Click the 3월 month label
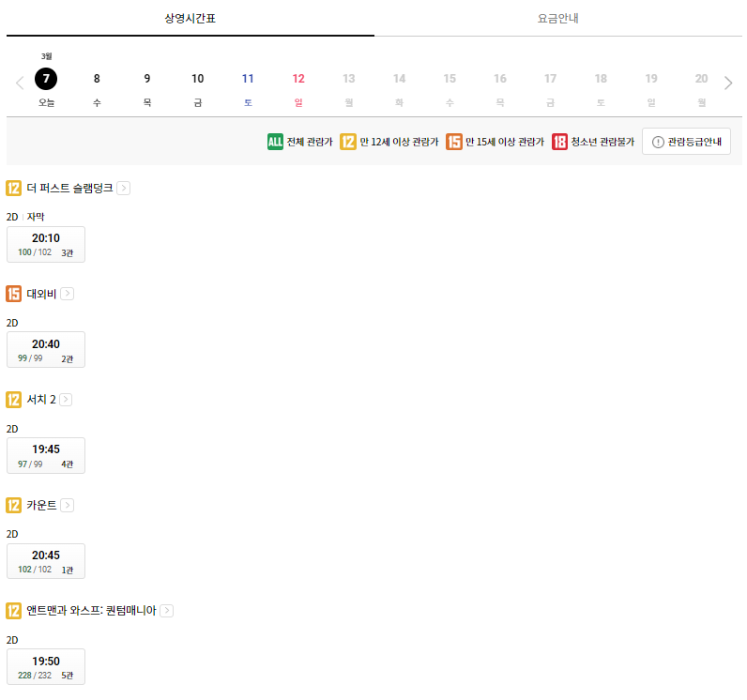747x700 pixels. point(46,56)
